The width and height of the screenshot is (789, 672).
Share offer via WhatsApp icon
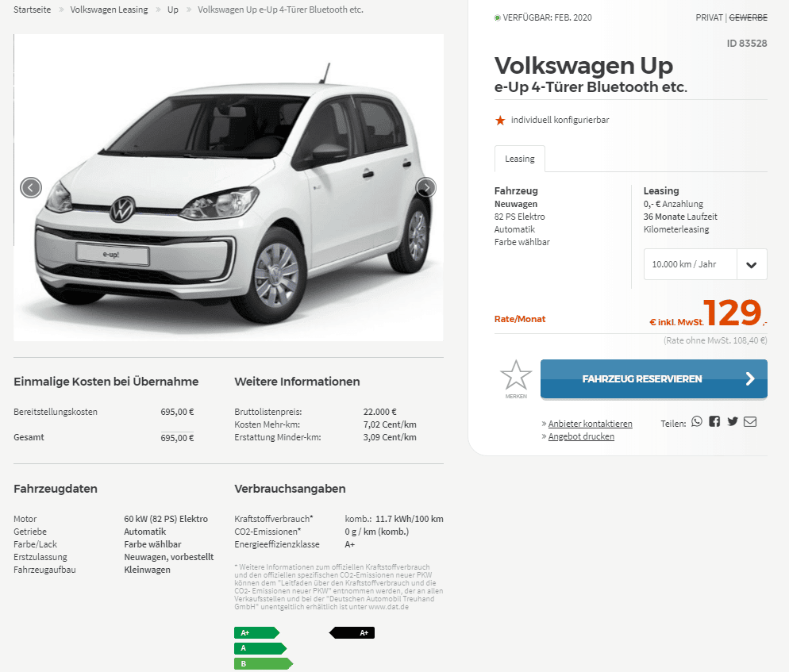[696, 421]
